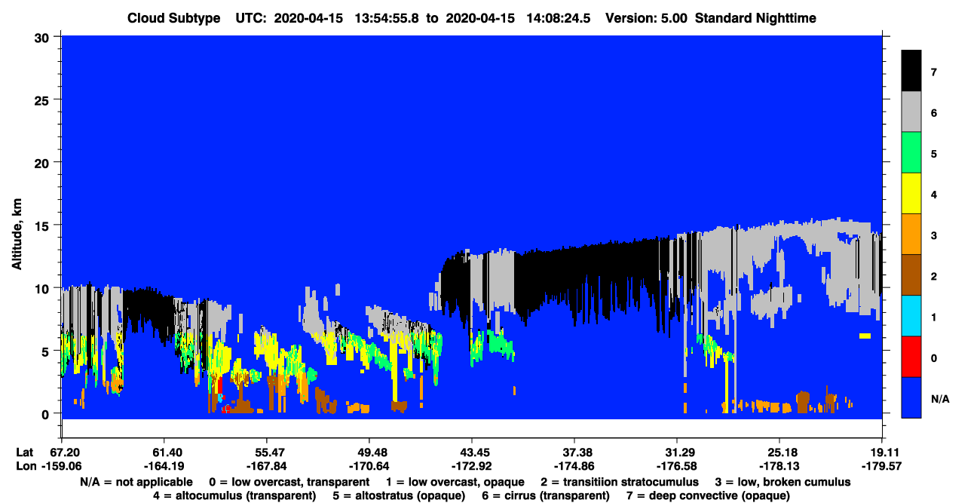
Task: Click the cyan legend swatch labeled 1
Action: (911, 316)
